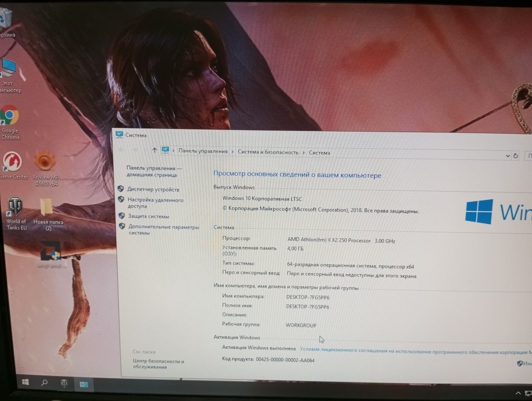Click the Windows 10 Корпоративная LTSC text
The width and height of the screenshot is (532, 401).
pos(262,198)
